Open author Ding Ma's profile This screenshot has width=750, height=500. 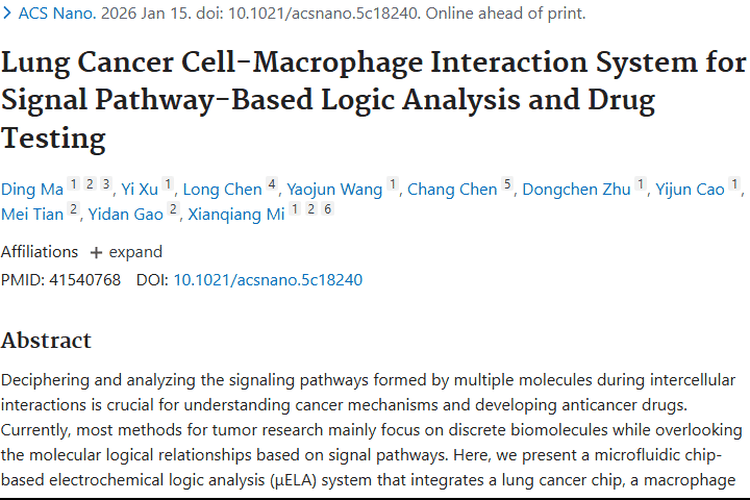32,189
